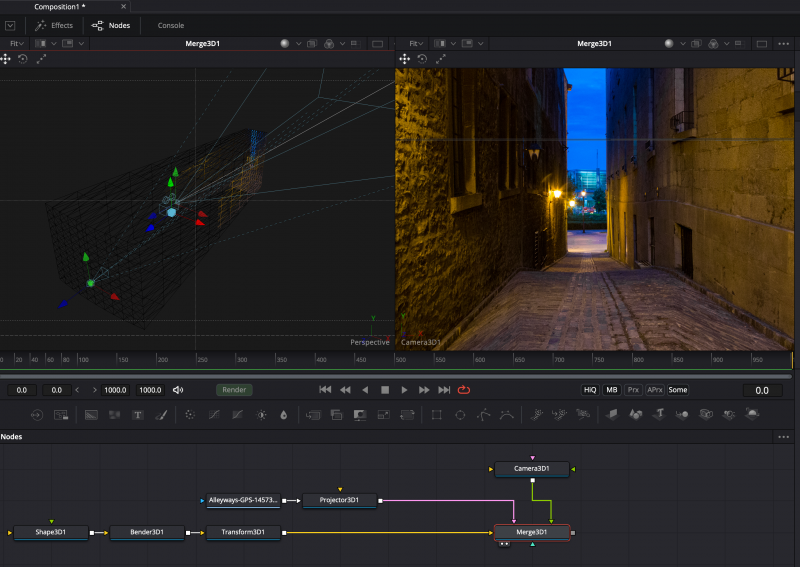The image size is (800, 567).
Task: Toggle HiQ high quality mode
Action: 590,390
